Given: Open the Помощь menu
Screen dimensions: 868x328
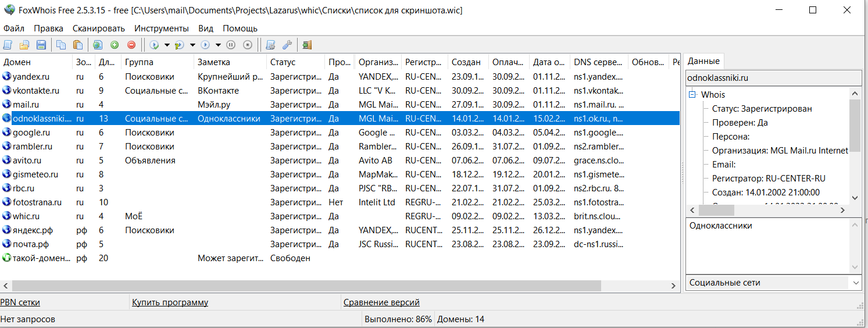Looking at the screenshot, I should click(240, 28).
